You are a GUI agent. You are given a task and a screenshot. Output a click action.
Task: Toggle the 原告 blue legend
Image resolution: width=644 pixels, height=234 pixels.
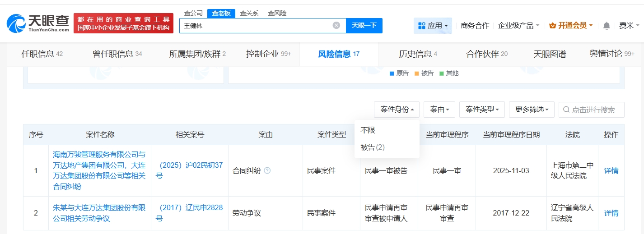[399, 73]
